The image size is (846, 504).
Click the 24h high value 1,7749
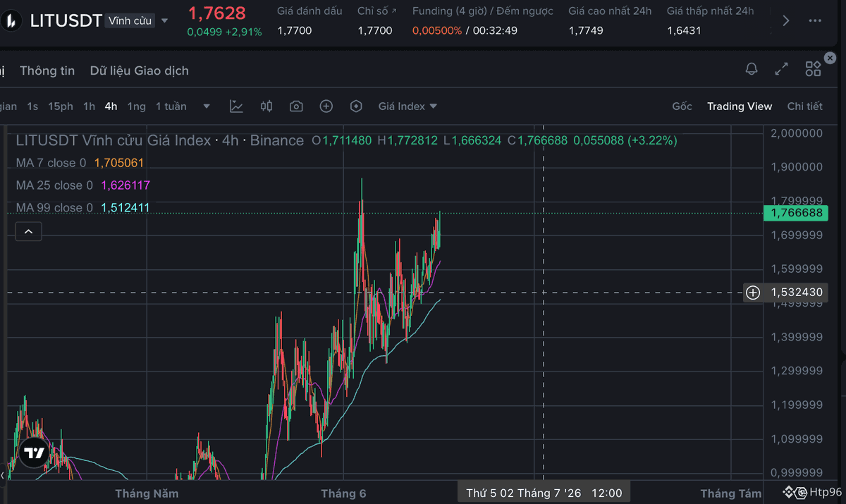click(586, 31)
